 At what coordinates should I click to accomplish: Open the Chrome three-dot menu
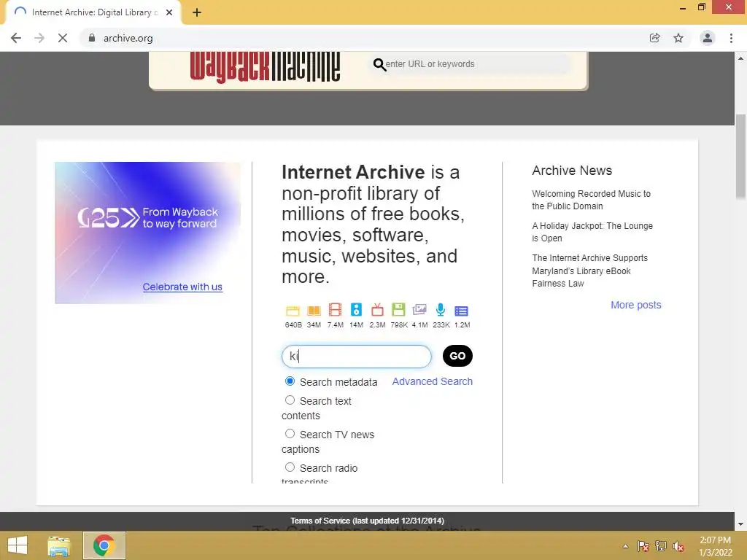click(x=731, y=38)
